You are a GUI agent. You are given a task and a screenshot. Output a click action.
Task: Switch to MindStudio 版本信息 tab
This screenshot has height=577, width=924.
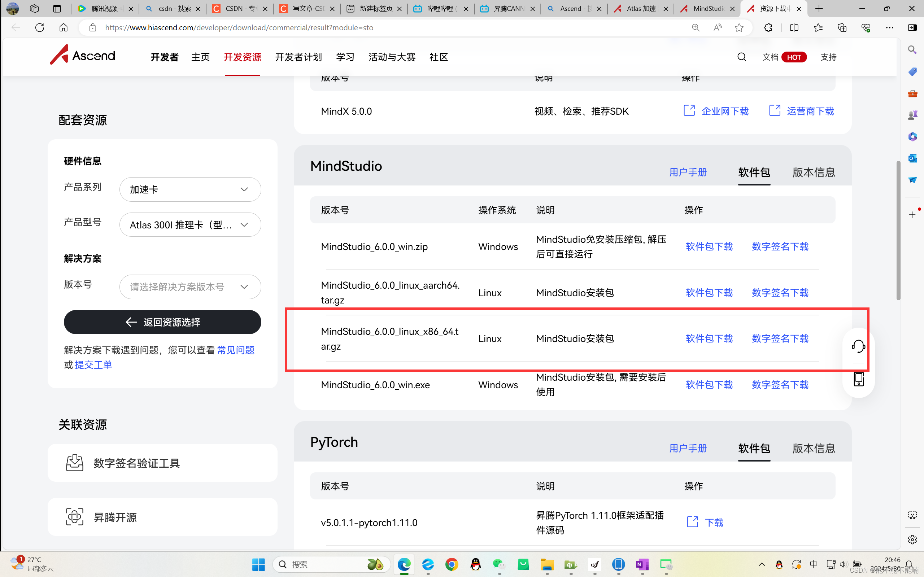click(x=813, y=172)
